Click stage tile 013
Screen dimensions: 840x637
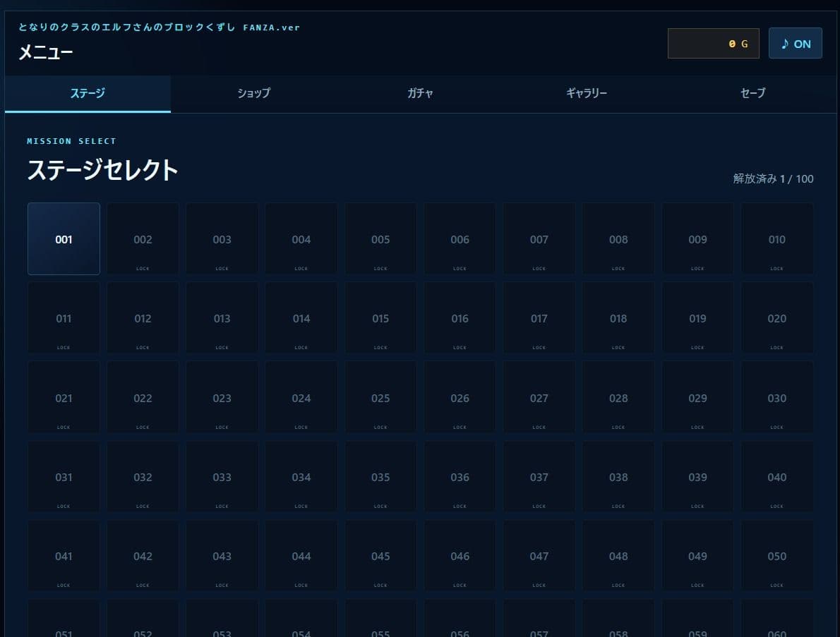pos(222,318)
